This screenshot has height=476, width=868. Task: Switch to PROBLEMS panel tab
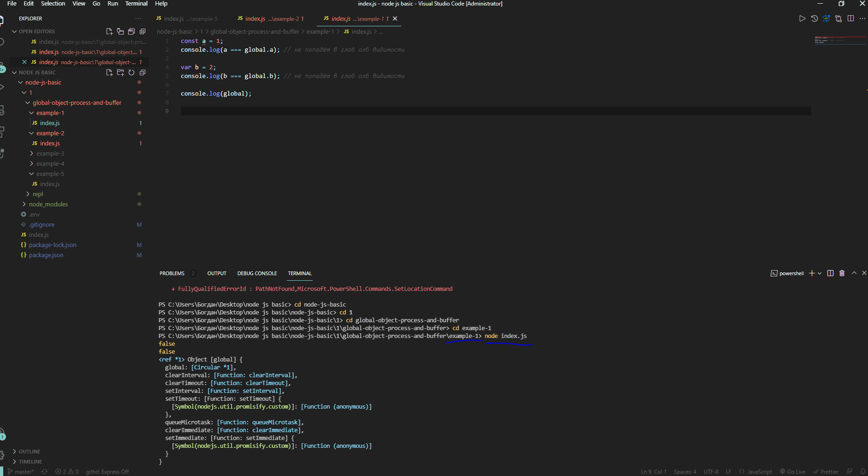point(172,273)
